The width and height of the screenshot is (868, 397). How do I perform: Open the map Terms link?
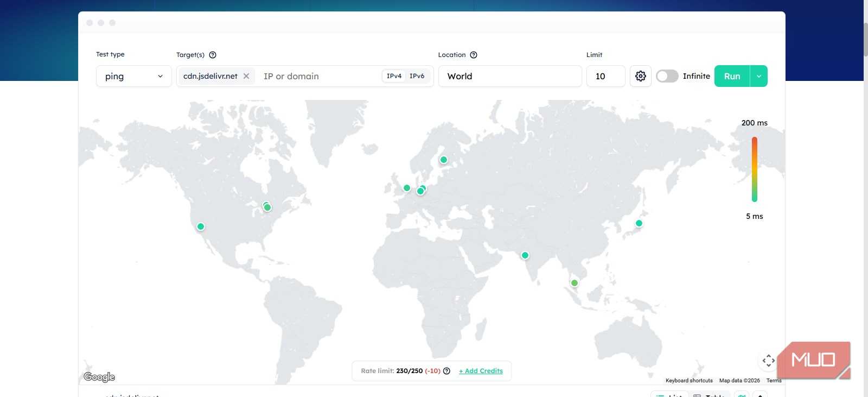774,381
